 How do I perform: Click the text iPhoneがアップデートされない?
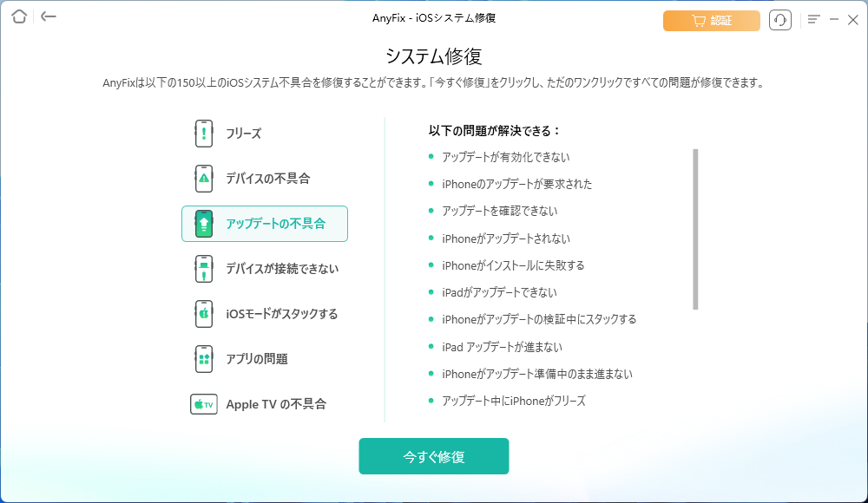(x=505, y=238)
